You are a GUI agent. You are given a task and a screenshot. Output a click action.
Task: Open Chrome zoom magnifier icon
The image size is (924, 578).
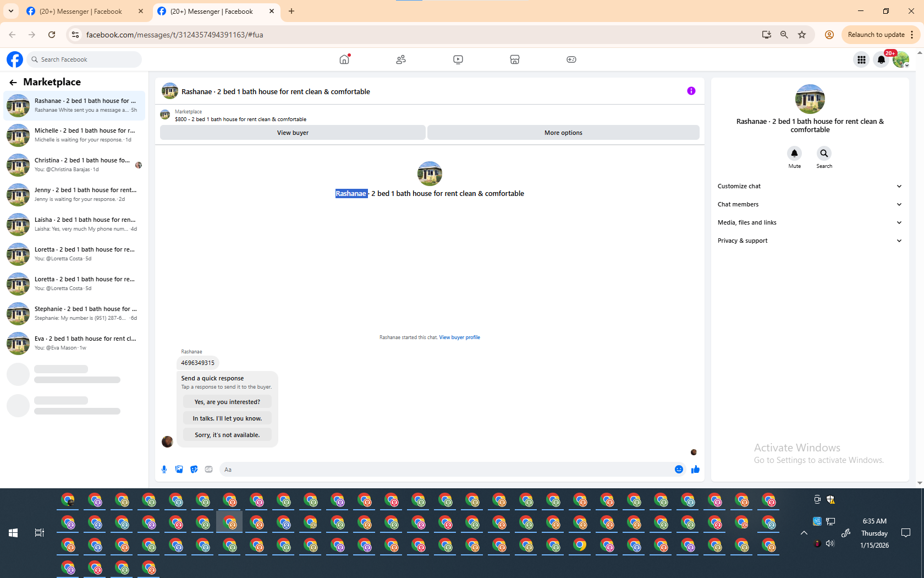click(x=784, y=35)
